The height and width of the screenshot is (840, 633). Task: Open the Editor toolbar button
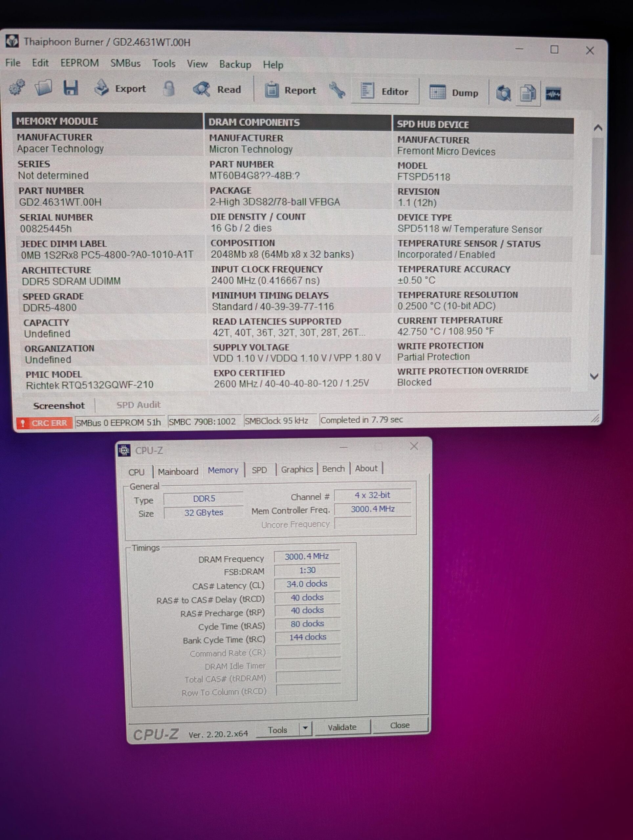coord(384,92)
